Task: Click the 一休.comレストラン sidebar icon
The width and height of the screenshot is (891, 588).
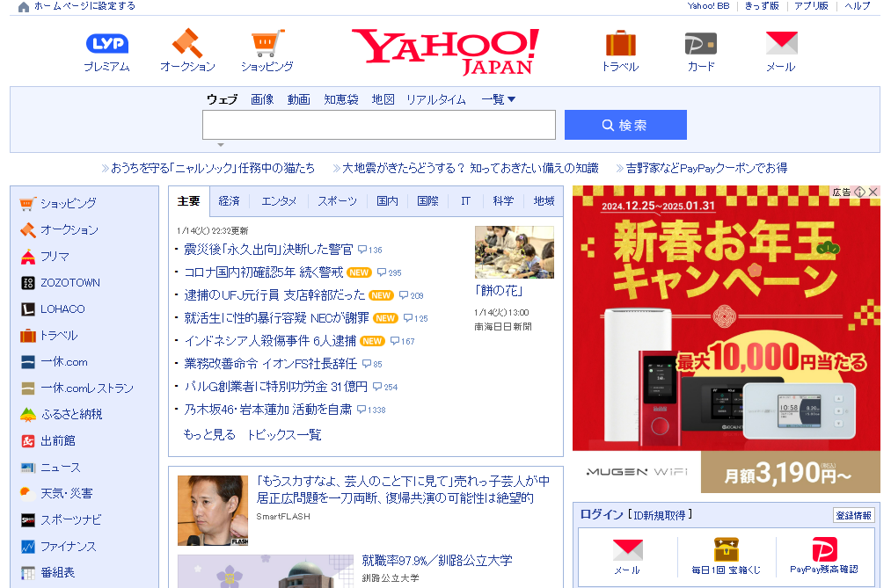Action: pyautogui.click(x=28, y=388)
